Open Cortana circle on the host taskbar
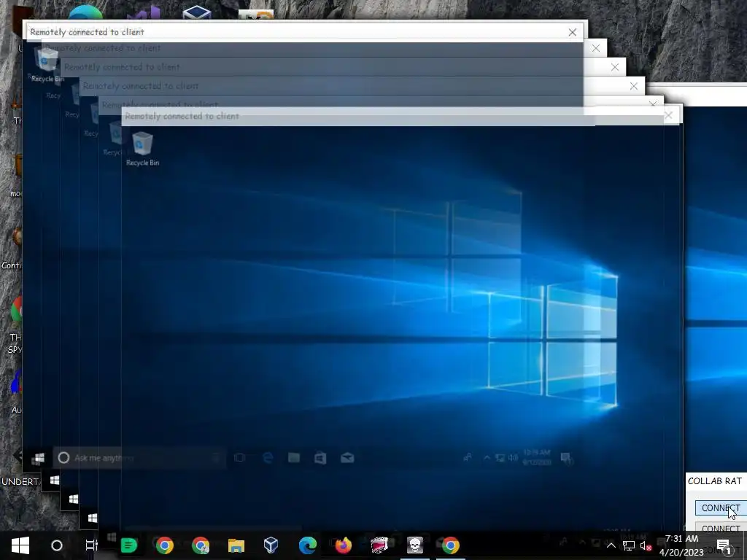Image resolution: width=747 pixels, height=560 pixels. (x=56, y=545)
